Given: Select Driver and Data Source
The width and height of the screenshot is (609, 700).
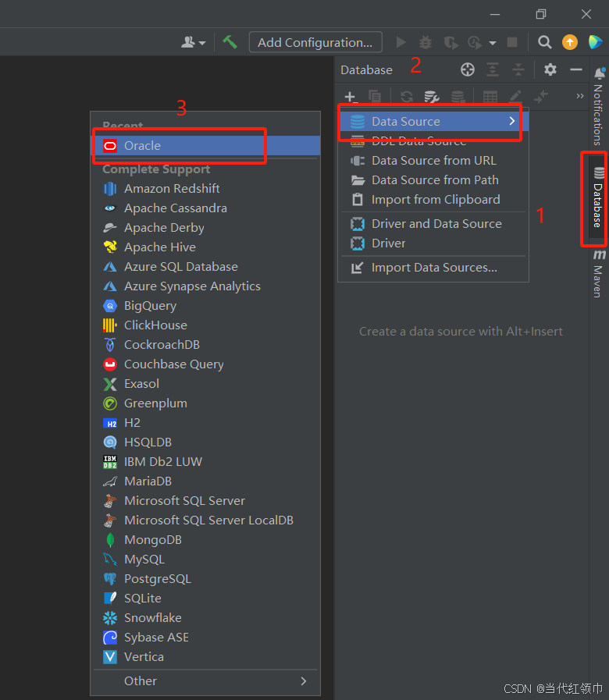Looking at the screenshot, I should pyautogui.click(x=433, y=224).
